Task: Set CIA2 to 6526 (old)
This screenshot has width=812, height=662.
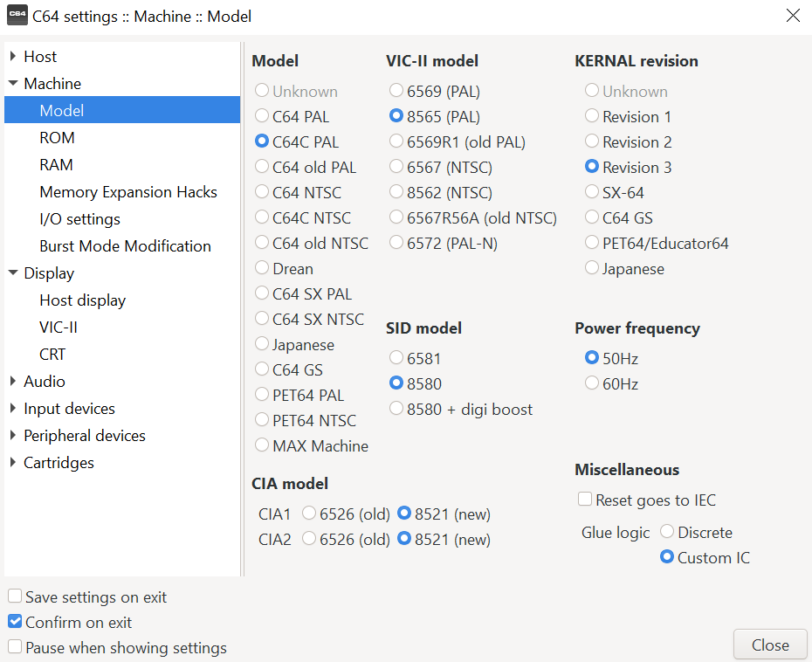Action: coord(346,539)
